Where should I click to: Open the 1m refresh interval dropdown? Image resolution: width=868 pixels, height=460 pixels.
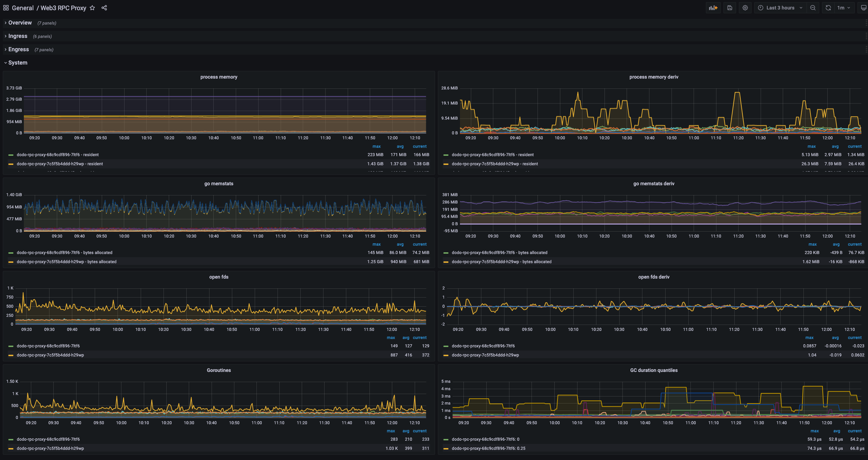(844, 8)
